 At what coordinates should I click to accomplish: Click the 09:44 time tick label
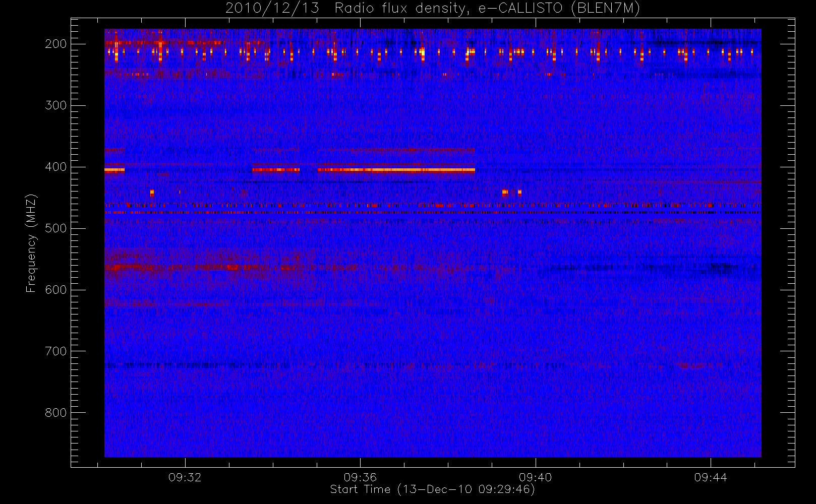[x=710, y=477]
